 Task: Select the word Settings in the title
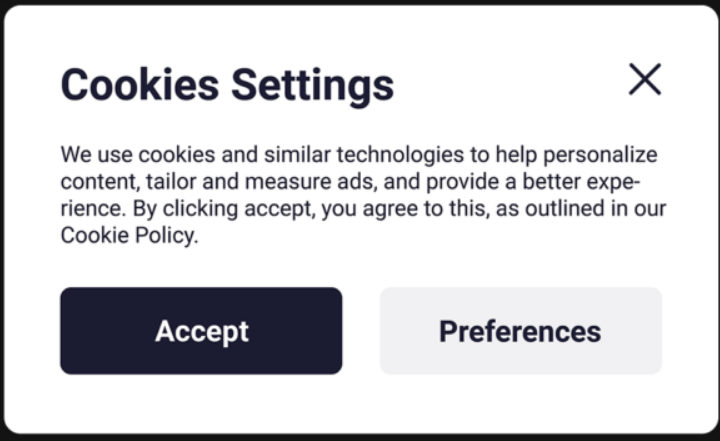(x=313, y=85)
